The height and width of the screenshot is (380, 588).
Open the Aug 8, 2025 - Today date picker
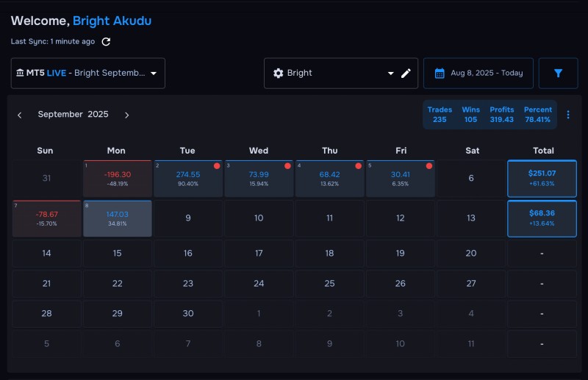coord(478,74)
